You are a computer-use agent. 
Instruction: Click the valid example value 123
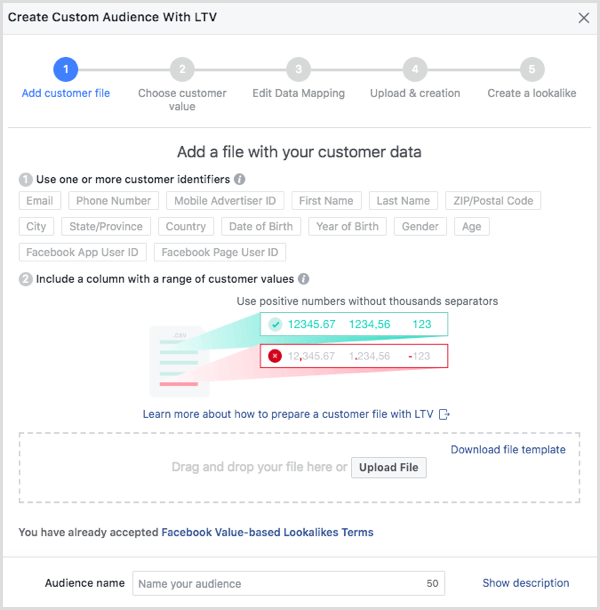point(422,324)
